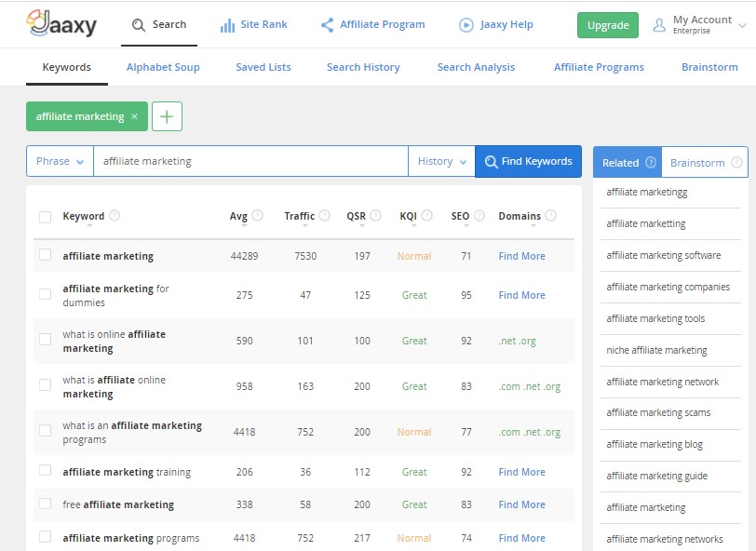Click the help icon on Related tab
Screen dimensions: 756x551
click(x=651, y=163)
